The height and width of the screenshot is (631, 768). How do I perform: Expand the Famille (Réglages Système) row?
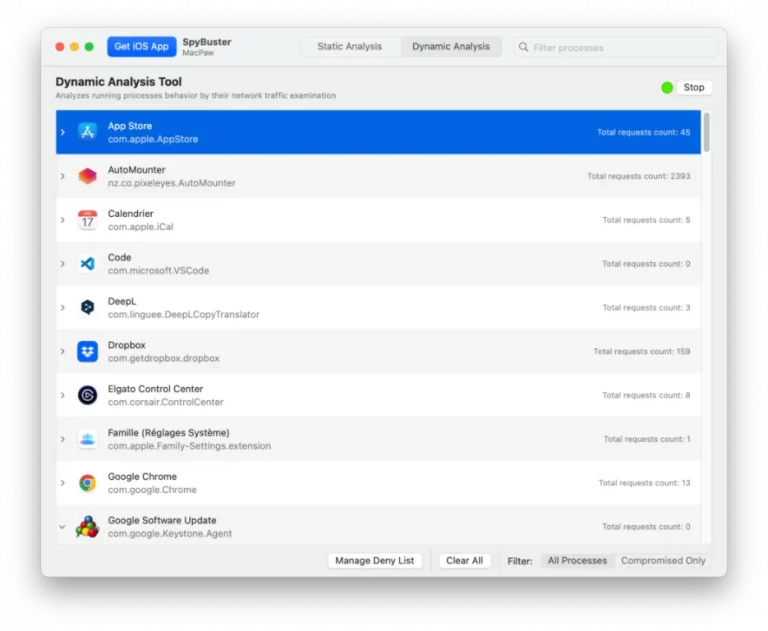tap(63, 439)
